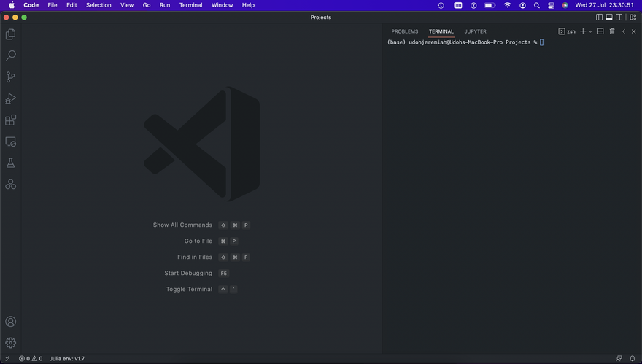Select the zsh terminal shell entry
The image size is (642, 364).
tap(567, 31)
